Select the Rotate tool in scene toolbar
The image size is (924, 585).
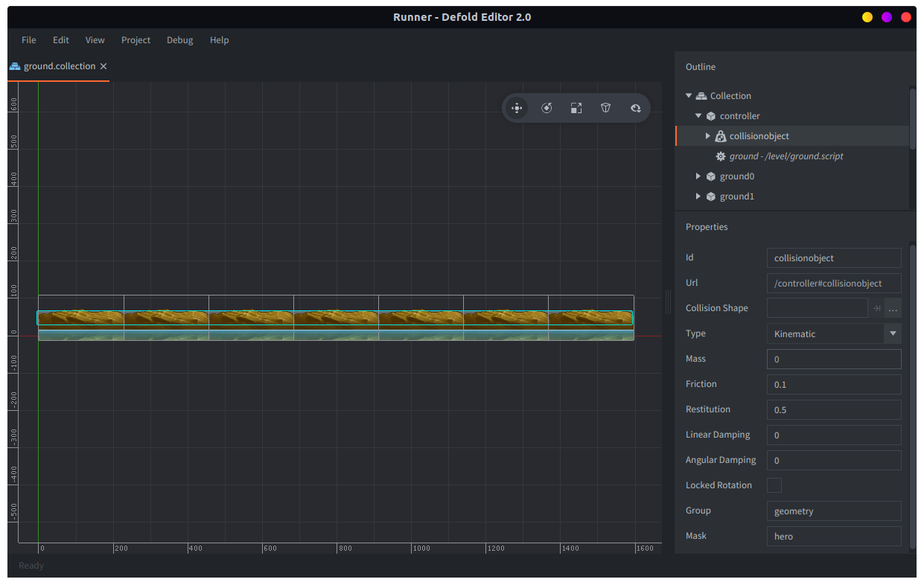click(547, 108)
